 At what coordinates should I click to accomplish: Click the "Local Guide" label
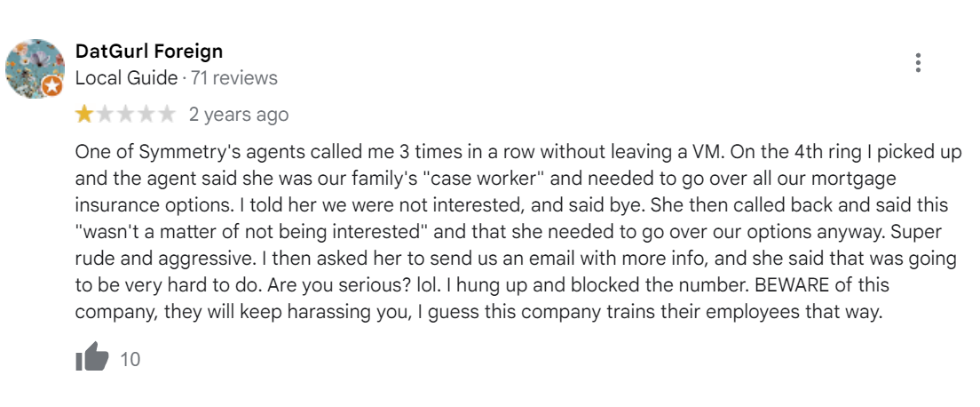[x=126, y=78]
